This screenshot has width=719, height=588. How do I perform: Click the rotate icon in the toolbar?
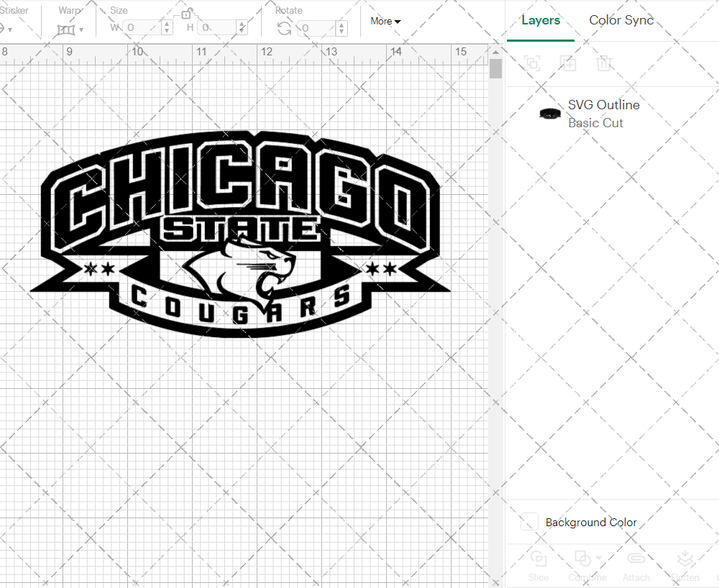[285, 27]
